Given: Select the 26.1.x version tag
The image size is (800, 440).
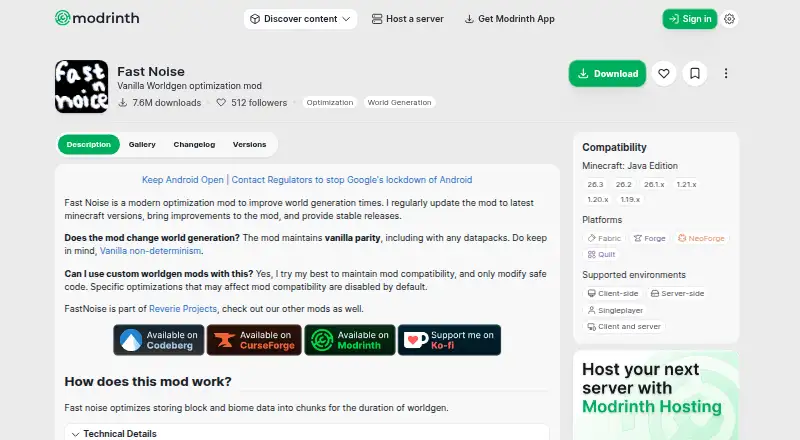Looking at the screenshot, I should 654,184.
